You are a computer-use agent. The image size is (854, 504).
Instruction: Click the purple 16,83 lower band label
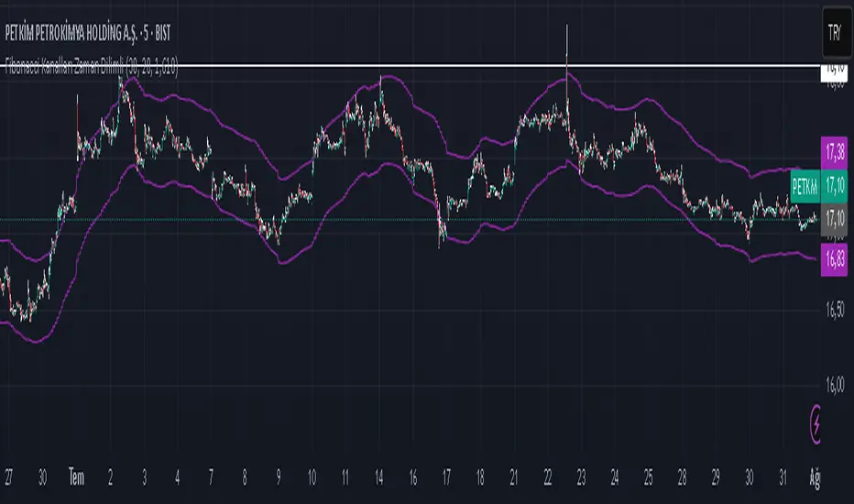tap(835, 259)
